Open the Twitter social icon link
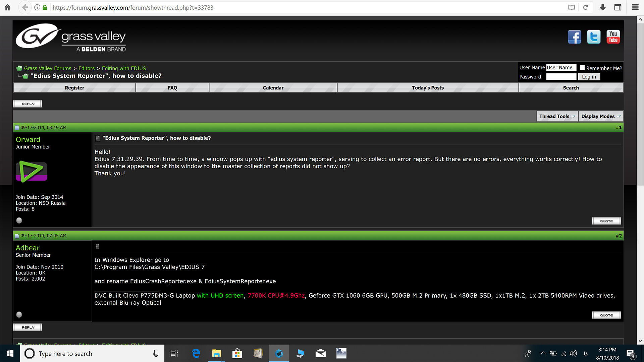 pyautogui.click(x=594, y=37)
